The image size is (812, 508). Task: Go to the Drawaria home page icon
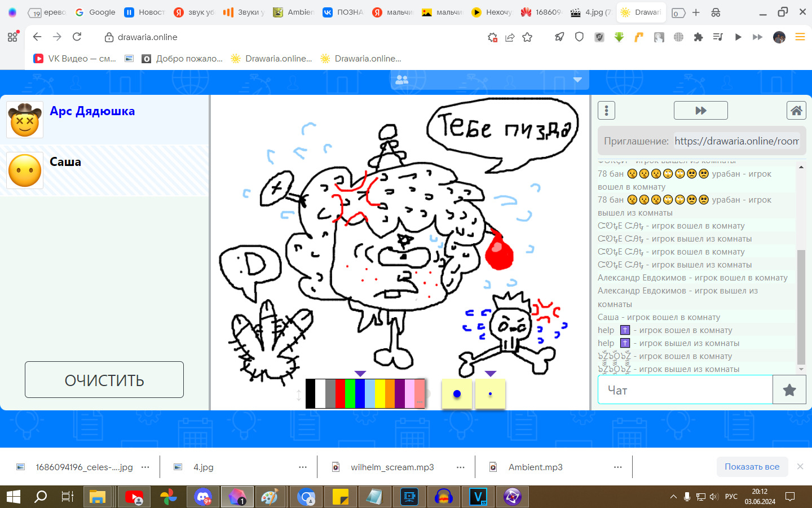coord(796,111)
